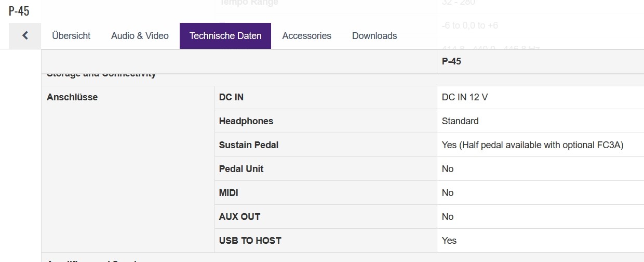Go to the Downloads tab
Viewport: 644px width, 262px height.
(374, 36)
